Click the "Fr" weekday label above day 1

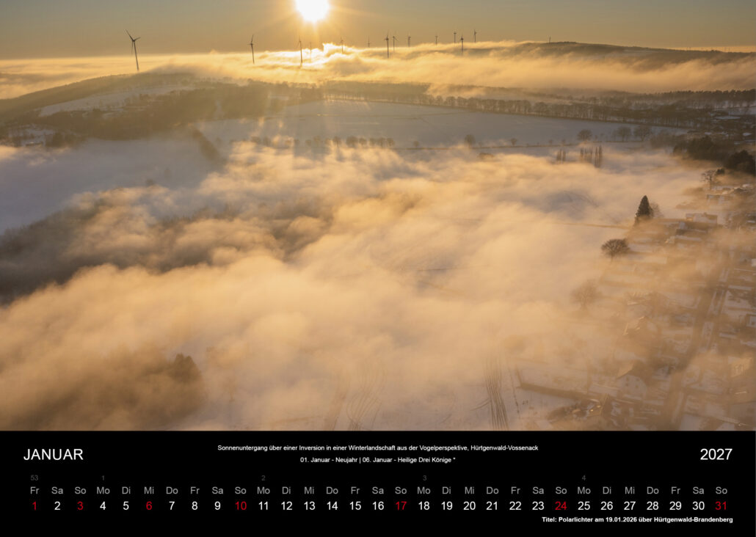point(34,490)
